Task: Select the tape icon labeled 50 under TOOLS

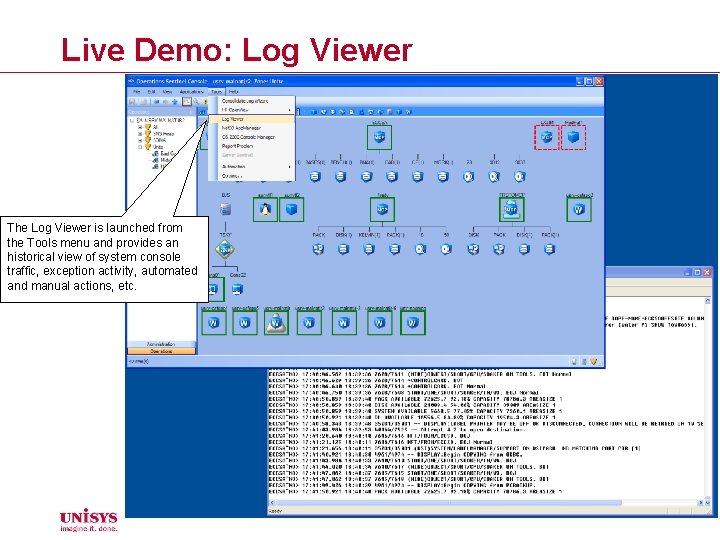Action: [x=446, y=249]
